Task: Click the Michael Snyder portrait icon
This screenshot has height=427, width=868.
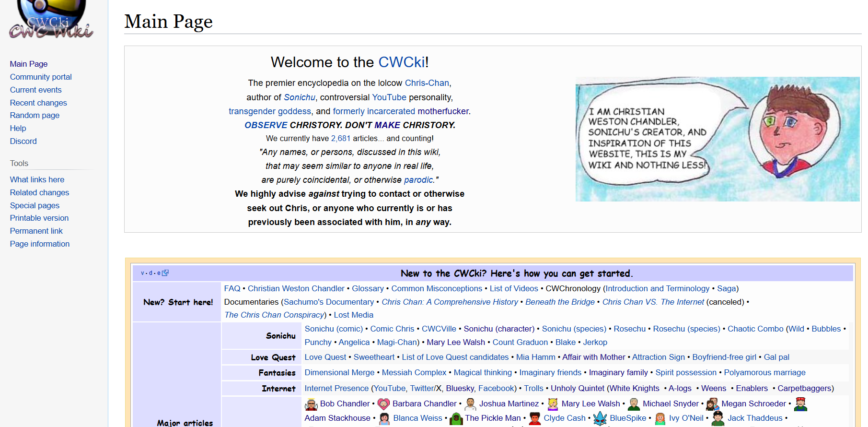Action: (x=634, y=404)
